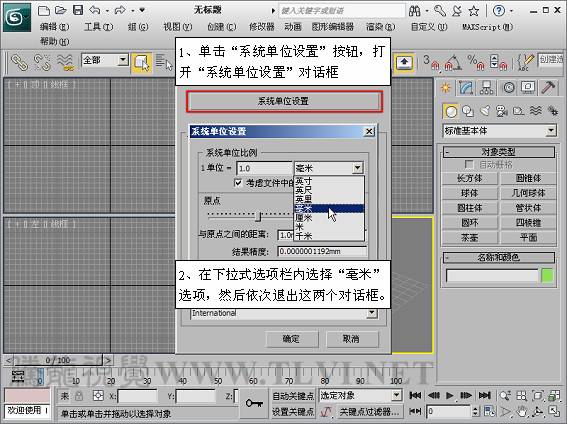The height and width of the screenshot is (424, 567).
Task: Open the Motion panel wheel tab
Action: tap(508, 88)
